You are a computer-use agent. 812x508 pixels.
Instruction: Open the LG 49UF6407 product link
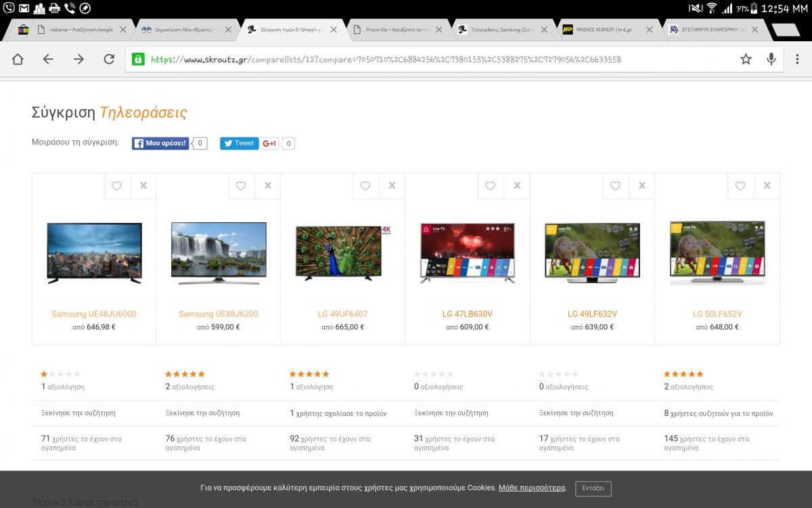[343, 314]
